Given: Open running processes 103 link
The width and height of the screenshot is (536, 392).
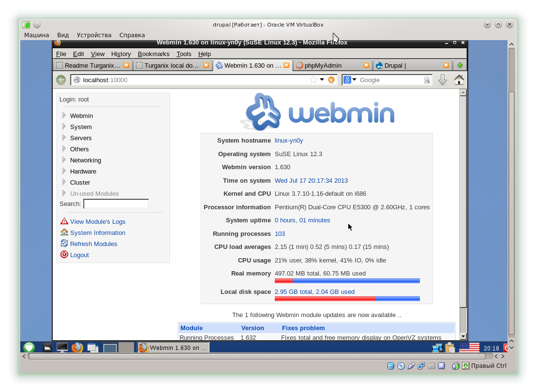Looking at the screenshot, I should click(280, 234).
